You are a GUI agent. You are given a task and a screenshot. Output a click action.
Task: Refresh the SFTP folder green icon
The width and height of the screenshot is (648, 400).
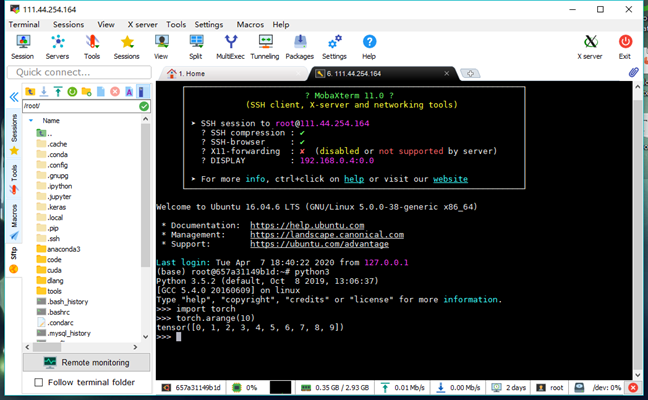click(x=72, y=91)
